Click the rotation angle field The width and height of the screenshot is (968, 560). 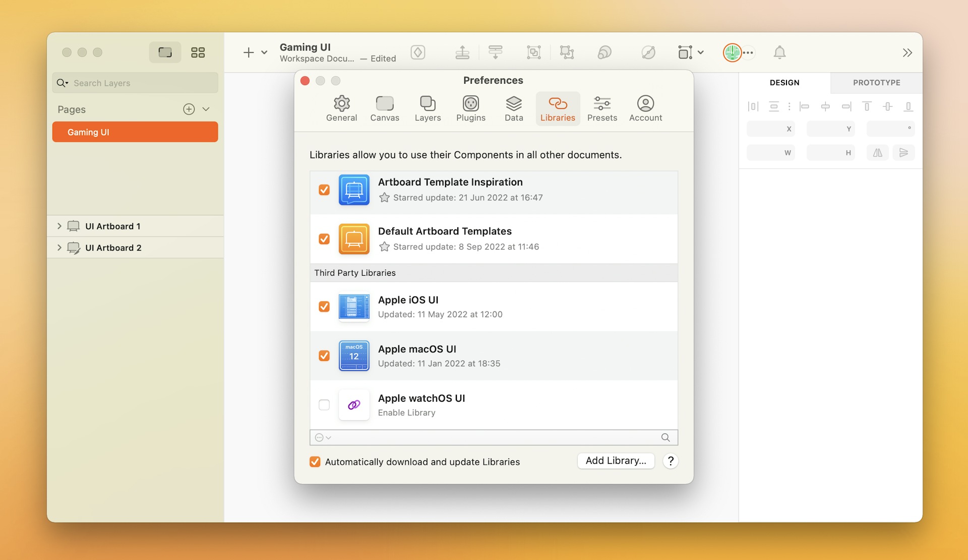(890, 129)
